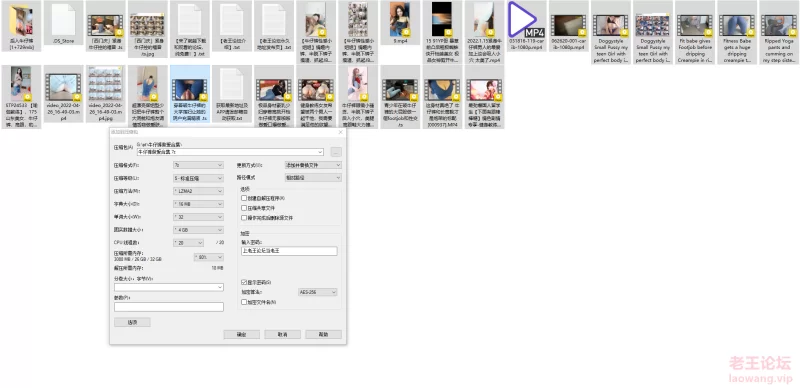
Task: Select the first video_2022-04-26 .mp4 file icon
Action: [63, 87]
